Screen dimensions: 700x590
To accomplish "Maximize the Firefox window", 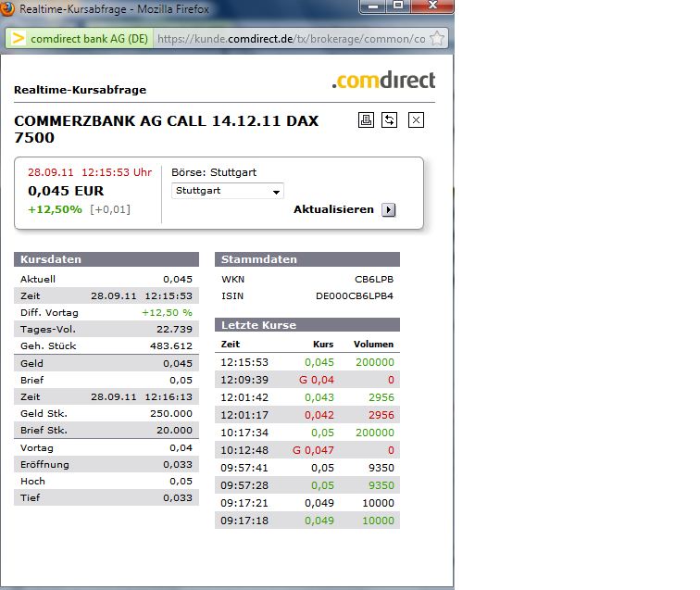I will pyautogui.click(x=398, y=6).
